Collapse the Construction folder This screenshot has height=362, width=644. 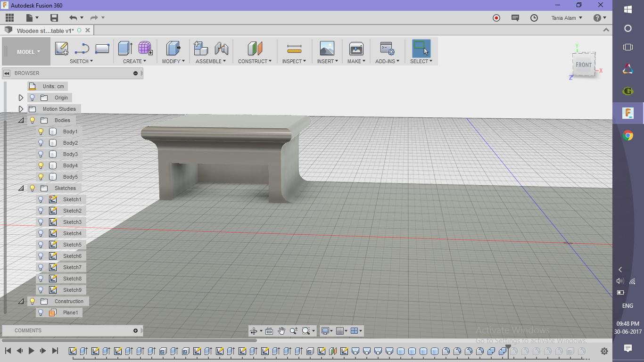pos(21,301)
